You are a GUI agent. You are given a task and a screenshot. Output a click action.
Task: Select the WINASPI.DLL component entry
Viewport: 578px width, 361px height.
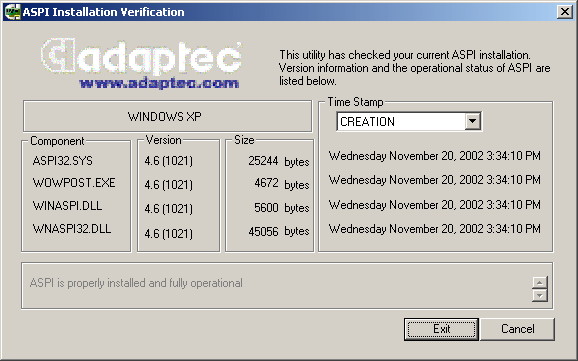(67, 206)
